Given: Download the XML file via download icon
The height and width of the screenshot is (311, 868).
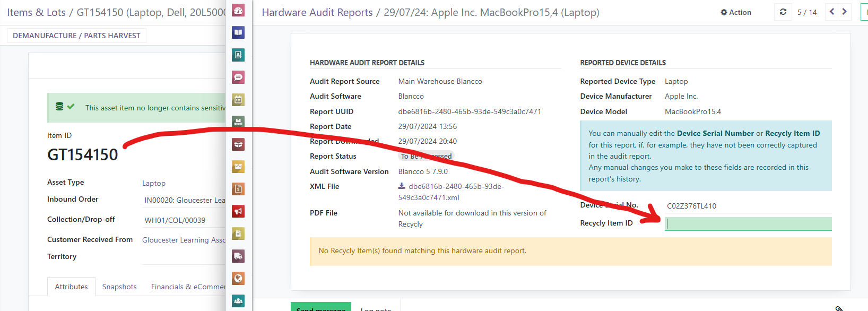Looking at the screenshot, I should [x=402, y=186].
